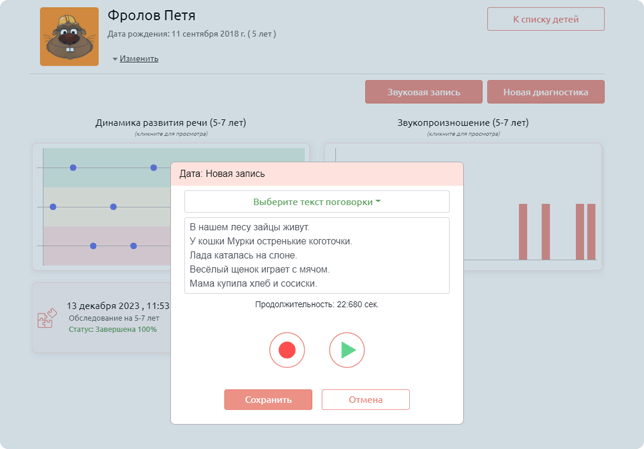Viewport: 644px width, 449px height.
Task: Click the beaver avatar picture
Action: pos(69,37)
